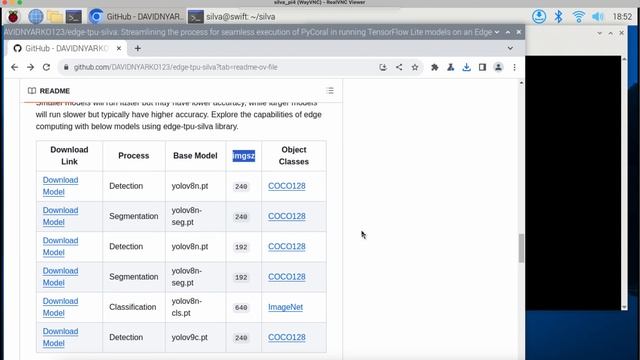
Task: Open the extensions puzzle icon
Action: point(435,67)
